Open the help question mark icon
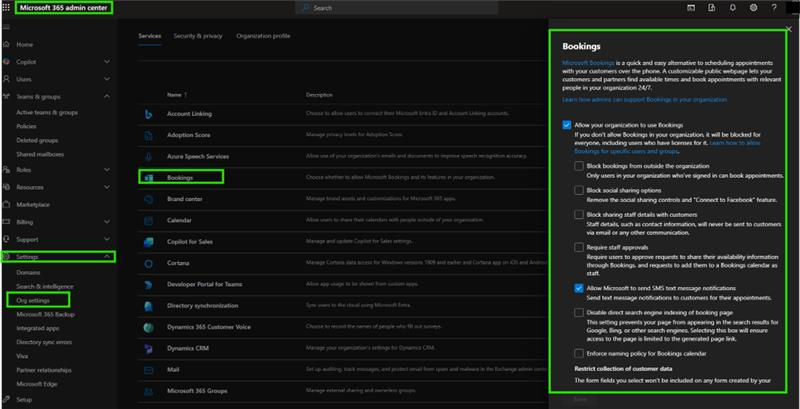The height and width of the screenshot is (409, 800). (x=774, y=8)
